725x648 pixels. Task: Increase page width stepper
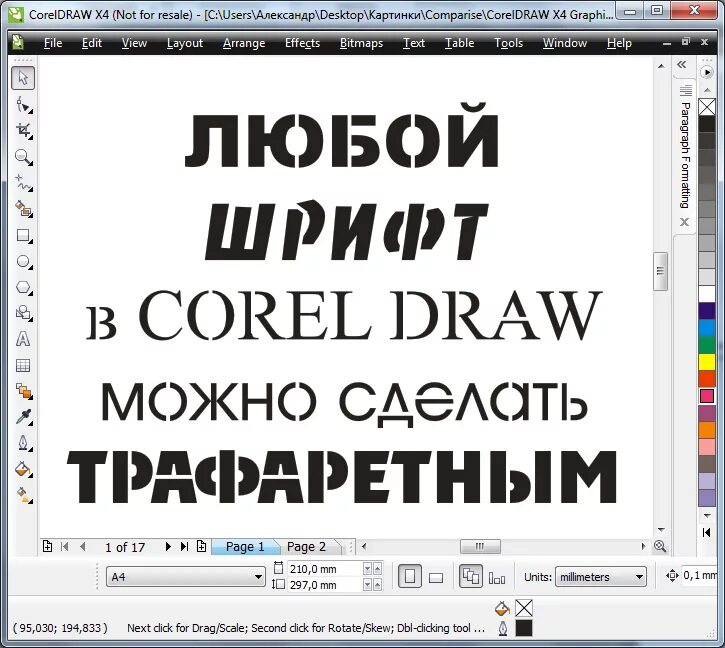(x=378, y=568)
